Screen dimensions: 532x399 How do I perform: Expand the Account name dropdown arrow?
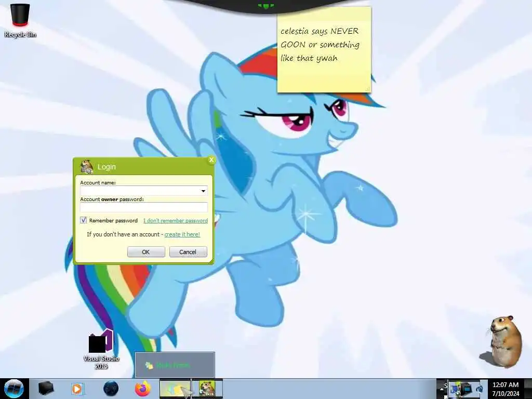pos(203,191)
